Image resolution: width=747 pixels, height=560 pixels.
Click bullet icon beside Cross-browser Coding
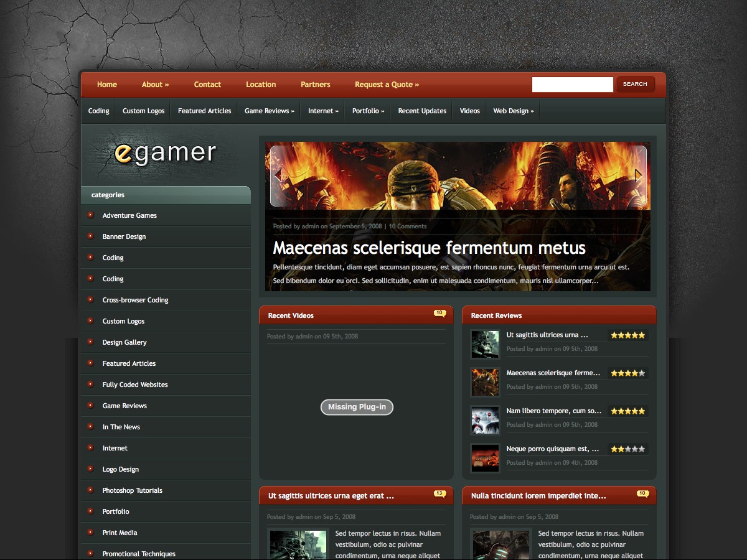(x=90, y=299)
